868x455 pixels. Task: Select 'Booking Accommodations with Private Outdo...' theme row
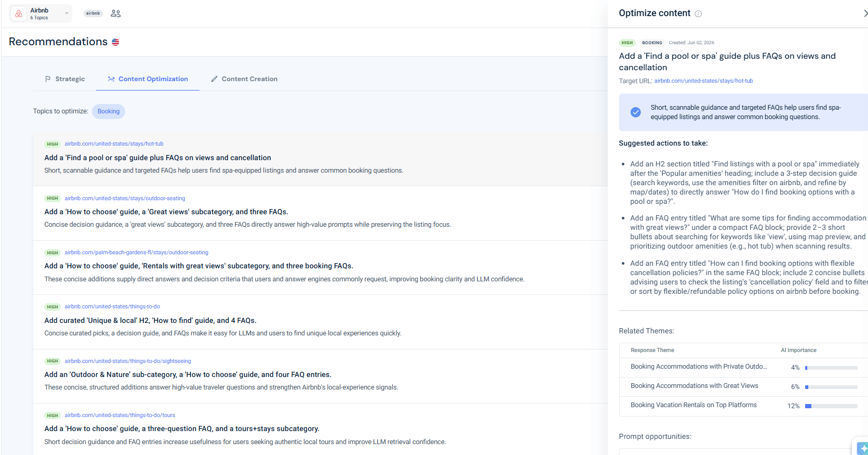coord(743,367)
